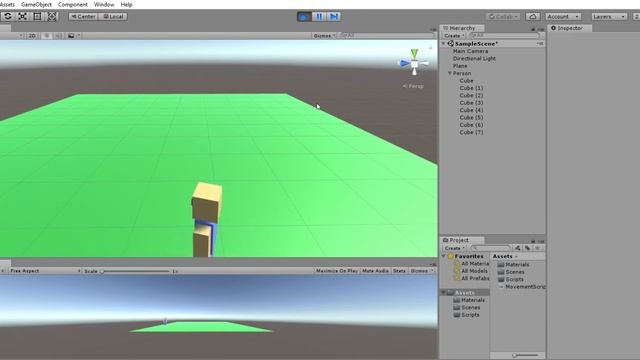
Task: Open the Collab dropdown
Action: pos(503,16)
